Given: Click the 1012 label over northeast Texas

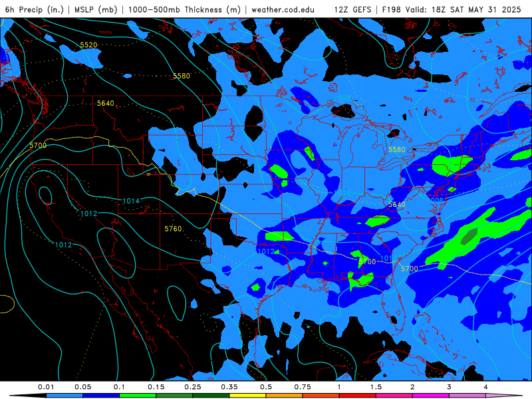Looking at the screenshot, I should (x=266, y=251).
